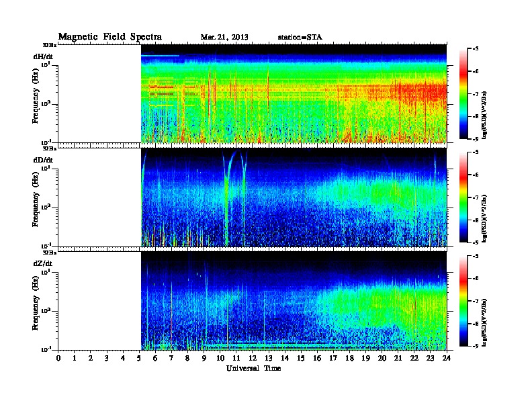Click the -6 value on dH/dt color scale
The image size is (532, 411).
(476, 71)
